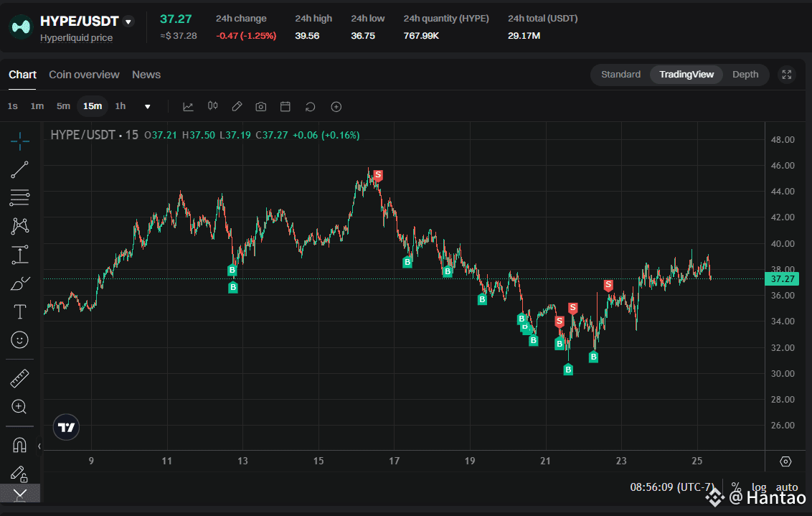This screenshot has height=516, width=812.
Task: Toggle the magnet mode tool
Action: 19,445
